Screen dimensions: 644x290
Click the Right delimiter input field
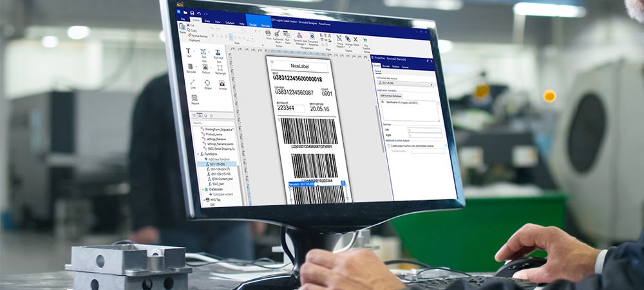tap(426, 135)
